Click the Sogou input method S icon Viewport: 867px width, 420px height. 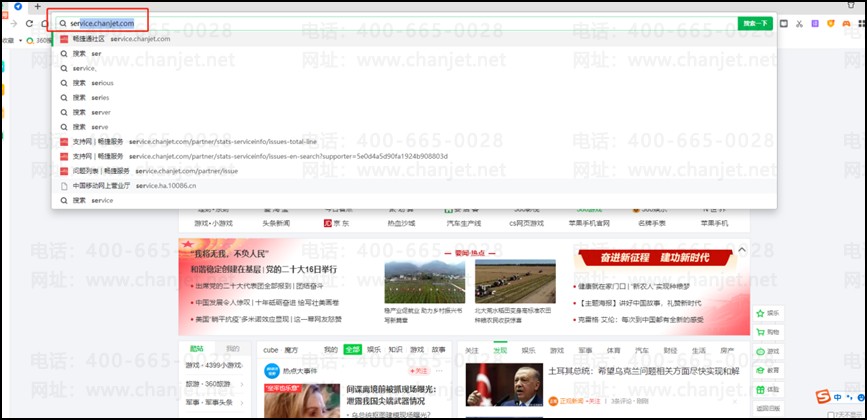(823, 397)
